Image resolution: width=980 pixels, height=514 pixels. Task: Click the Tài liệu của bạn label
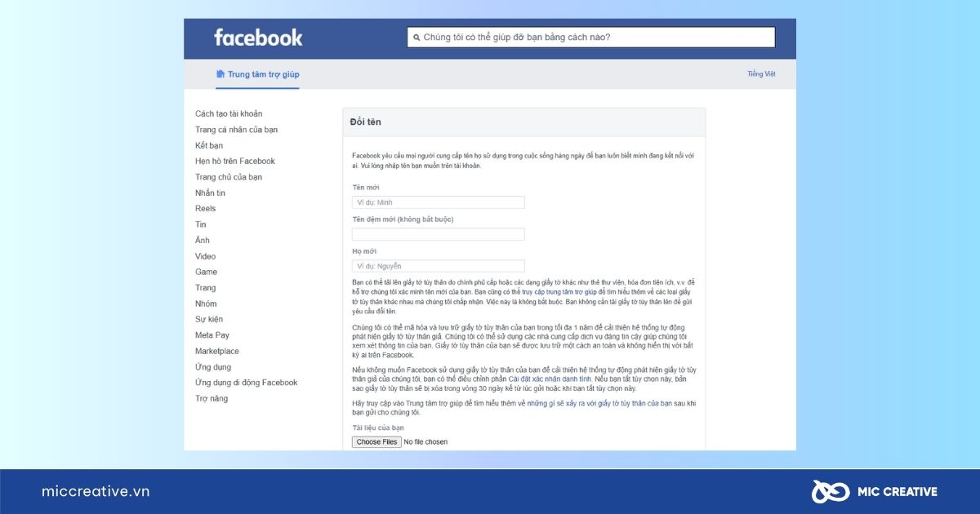tap(378, 428)
